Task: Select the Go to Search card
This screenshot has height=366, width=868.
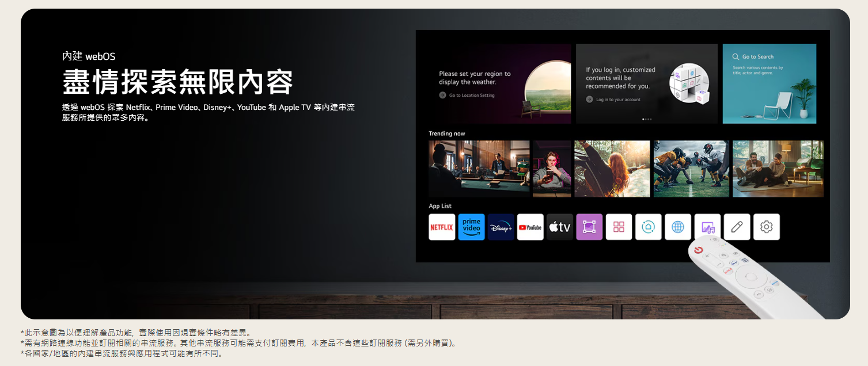Action: pos(769,83)
